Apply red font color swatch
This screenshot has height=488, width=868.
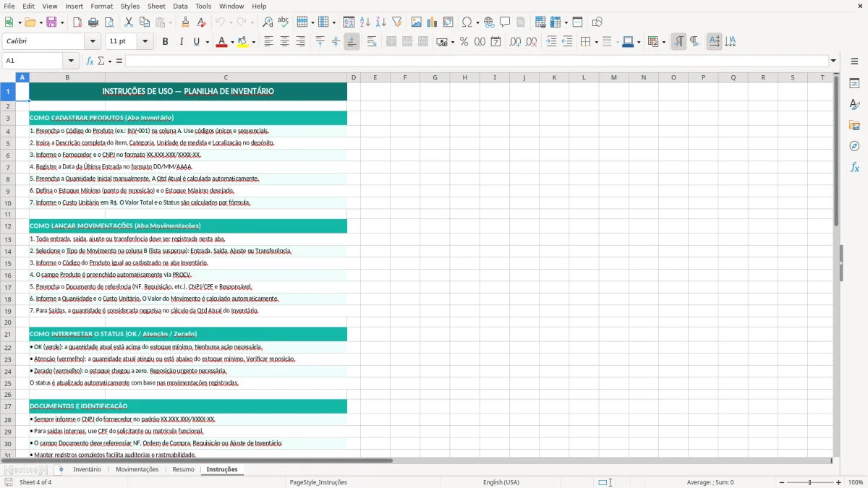221,42
